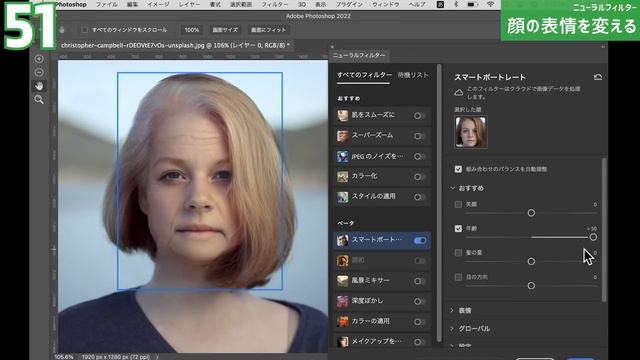The image size is (640, 360).
Task: Select the zoom-in plus tool in the left toolbar
Action: click(39, 59)
